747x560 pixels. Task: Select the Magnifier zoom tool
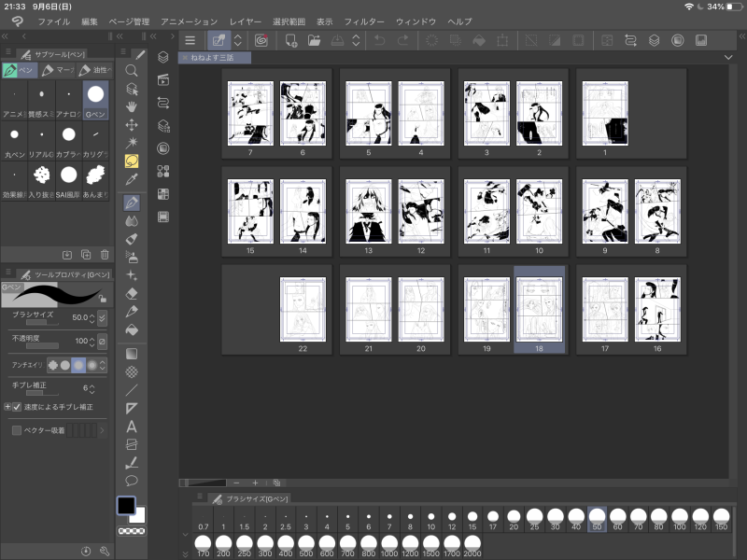(132, 70)
